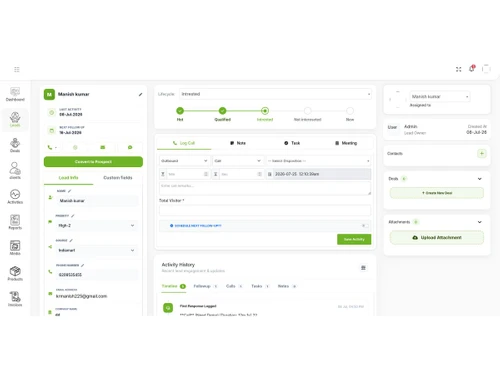Open the Priority dropdown showing High
The width and height of the screenshot is (500, 375).
97,226
